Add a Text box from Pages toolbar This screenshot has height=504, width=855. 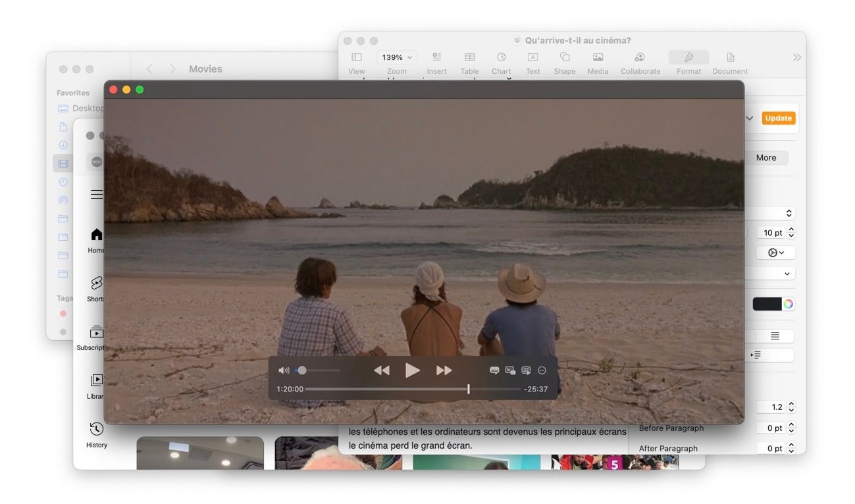tap(533, 63)
